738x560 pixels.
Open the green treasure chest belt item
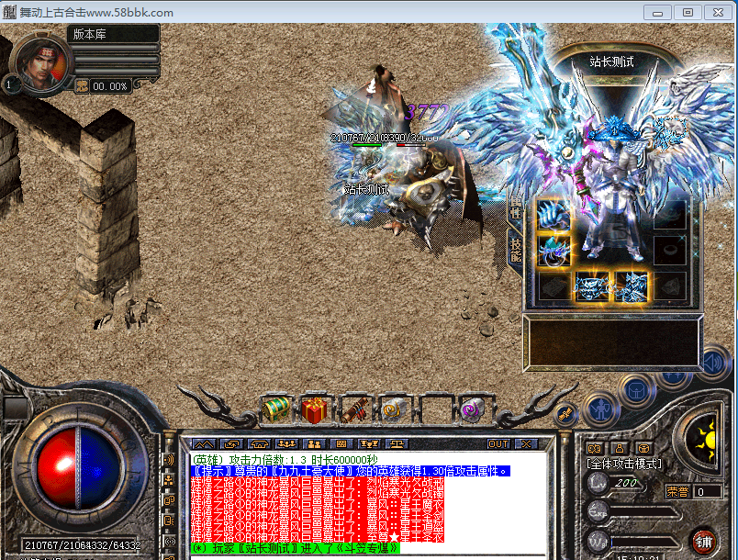click(x=276, y=409)
